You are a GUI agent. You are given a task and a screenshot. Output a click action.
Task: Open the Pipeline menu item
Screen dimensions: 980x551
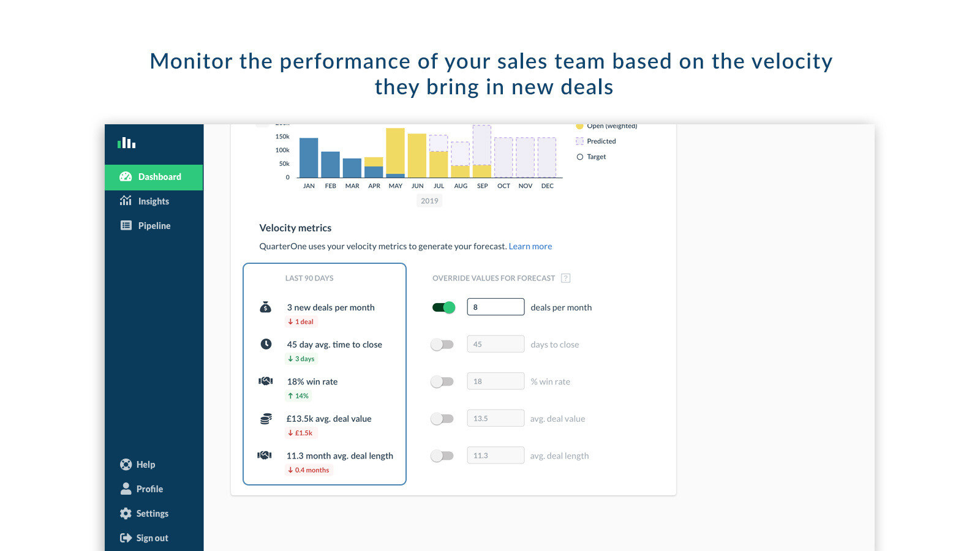(x=154, y=225)
